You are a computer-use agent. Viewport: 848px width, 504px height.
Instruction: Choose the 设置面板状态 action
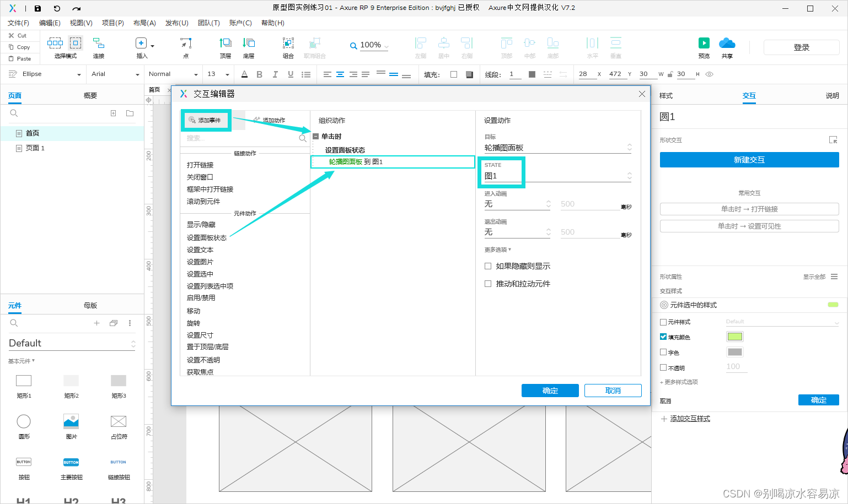[207, 237]
